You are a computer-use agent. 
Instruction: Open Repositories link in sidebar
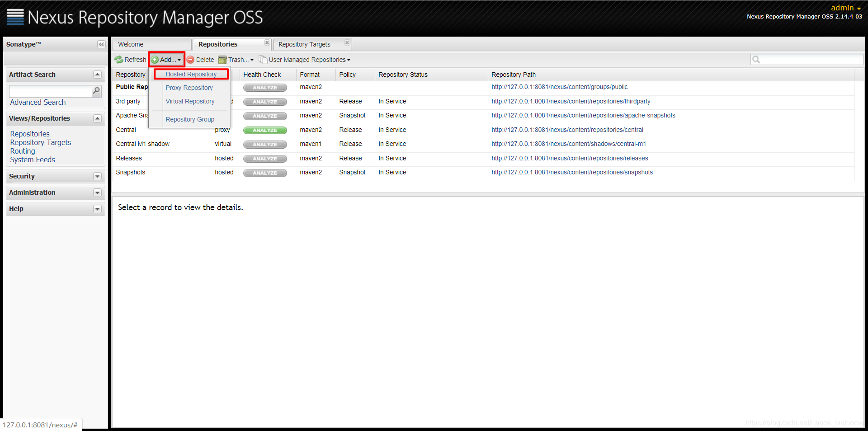point(30,134)
